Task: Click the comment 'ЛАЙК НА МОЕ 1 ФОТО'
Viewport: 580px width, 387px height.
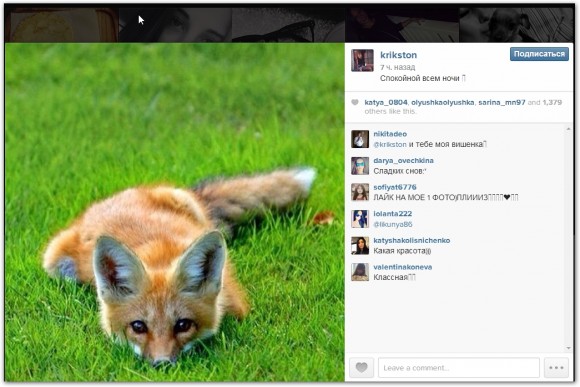Action: tap(414, 198)
